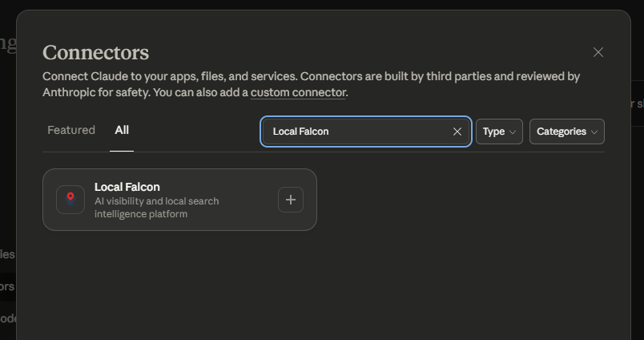Click the Local Falcon title text
The width and height of the screenshot is (644, 340).
coord(127,187)
